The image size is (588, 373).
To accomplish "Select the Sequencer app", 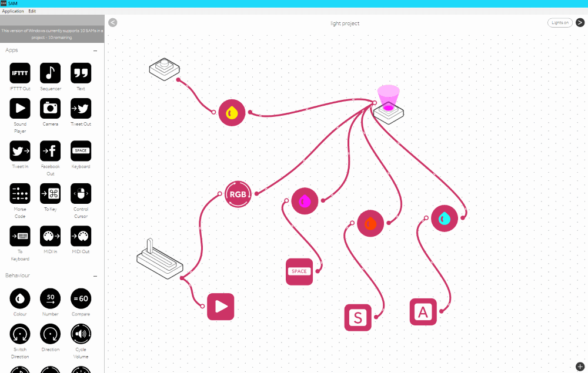I will point(50,72).
